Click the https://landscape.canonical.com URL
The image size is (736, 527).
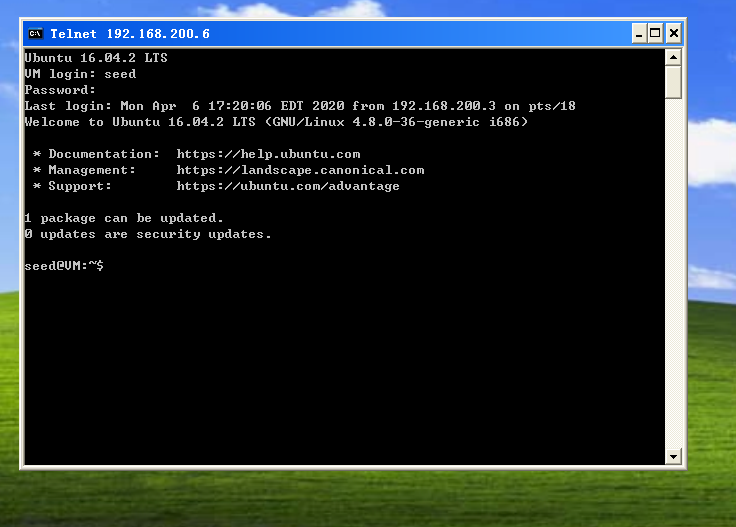300,170
